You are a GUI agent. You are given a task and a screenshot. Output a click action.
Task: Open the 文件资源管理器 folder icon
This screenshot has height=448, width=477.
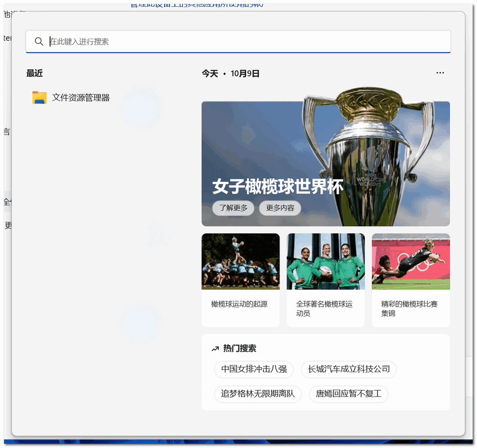pos(40,98)
